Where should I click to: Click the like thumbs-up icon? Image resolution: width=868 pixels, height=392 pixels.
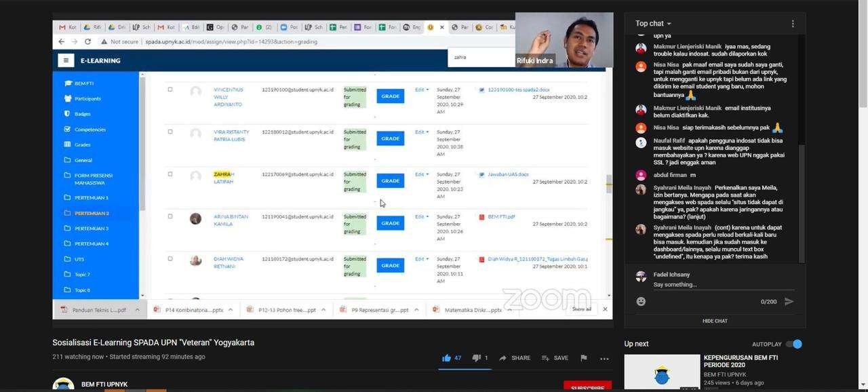pos(446,358)
